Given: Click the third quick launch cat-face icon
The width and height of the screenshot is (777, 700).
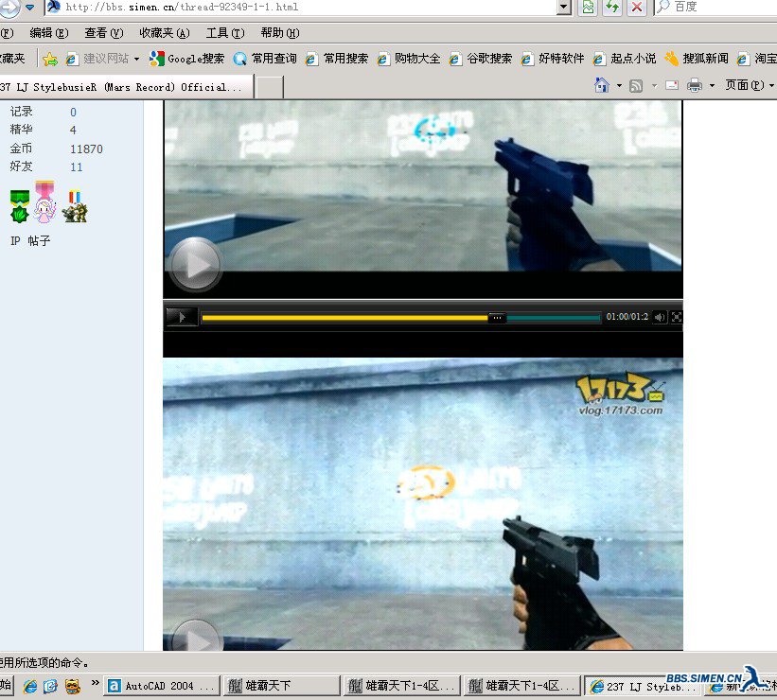Looking at the screenshot, I should 72,686.
